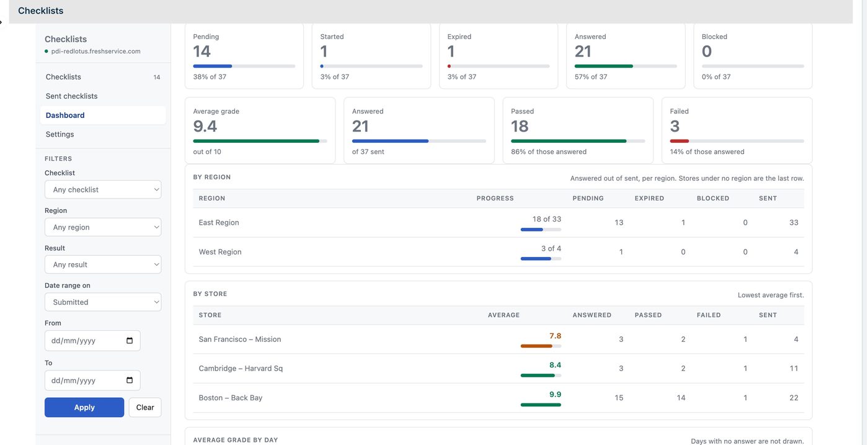Viewport: 868px width, 445px height.
Task: Select the San Francisco – Mission store
Action: coord(240,339)
